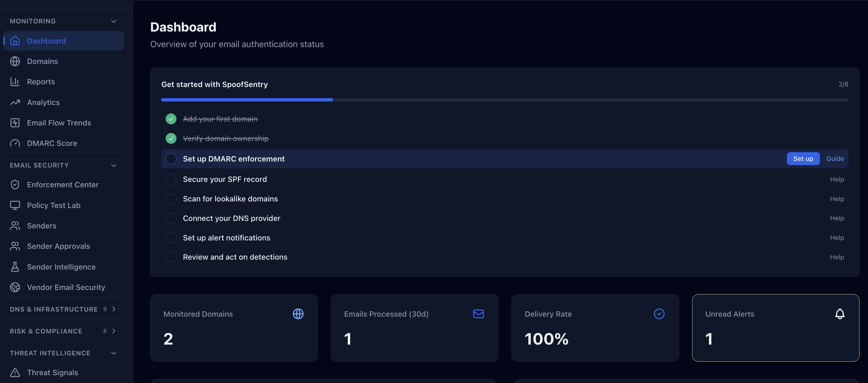Image resolution: width=868 pixels, height=383 pixels.
Task: Click the 100% Delivery Rate value
Action: (547, 339)
